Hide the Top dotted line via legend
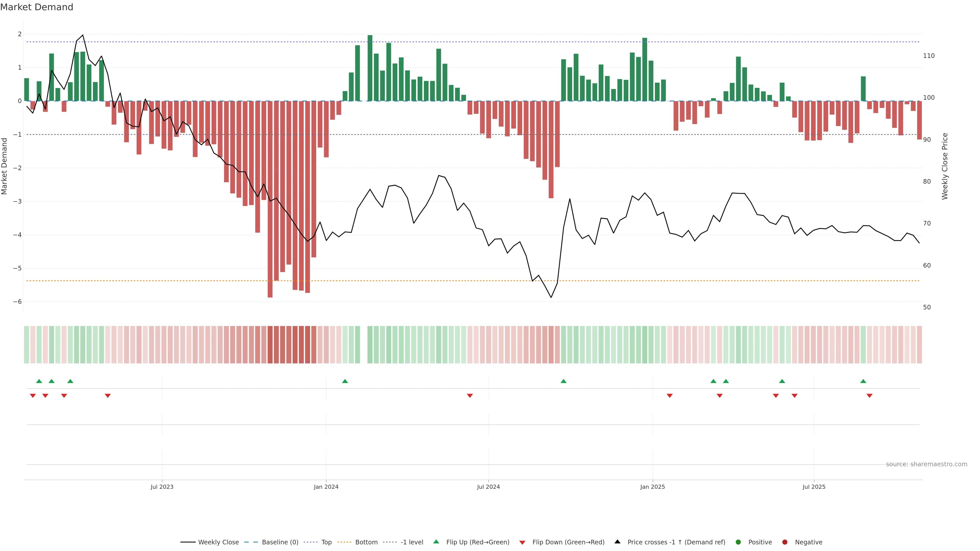Viewport: 980px width, 551px height. 326,542
